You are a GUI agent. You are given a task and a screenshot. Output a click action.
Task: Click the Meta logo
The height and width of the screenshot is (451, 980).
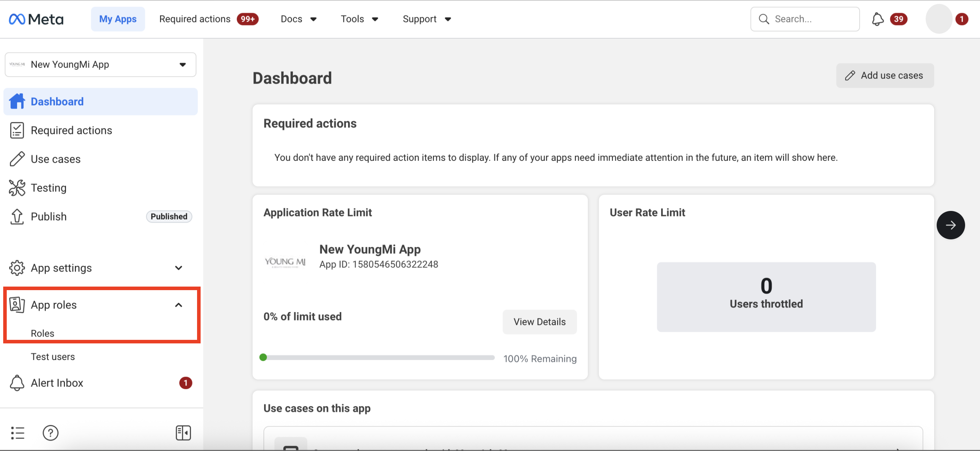pyautogui.click(x=36, y=19)
